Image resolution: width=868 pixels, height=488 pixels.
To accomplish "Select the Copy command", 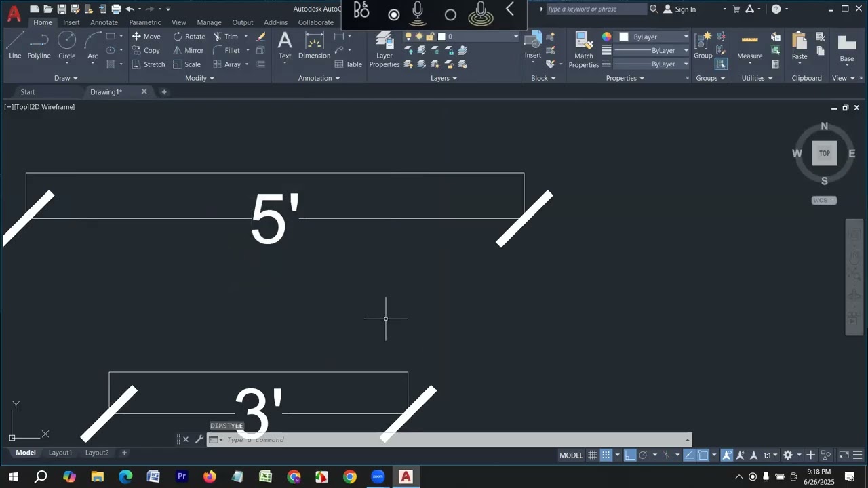I will 146,50.
